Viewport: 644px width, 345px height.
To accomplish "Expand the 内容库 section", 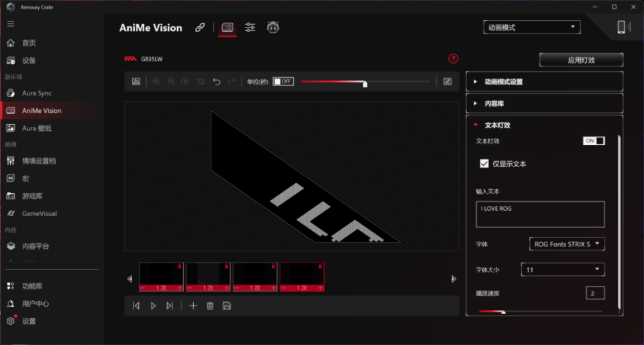I will click(544, 103).
